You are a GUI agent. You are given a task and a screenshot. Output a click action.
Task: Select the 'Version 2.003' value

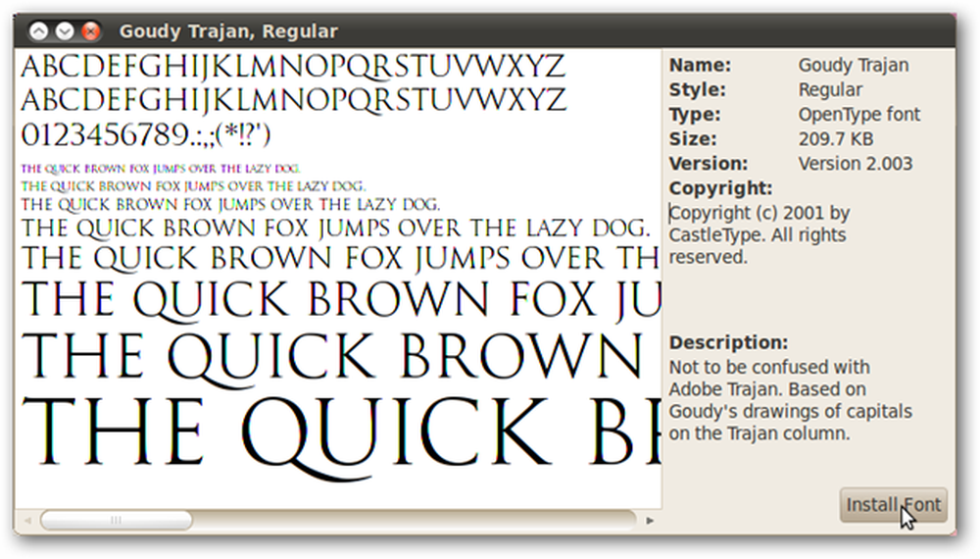(855, 163)
